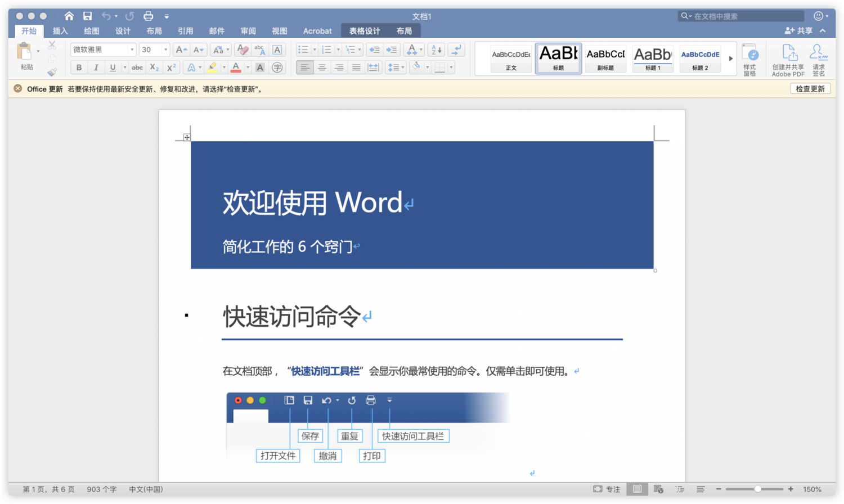
Task: Apply subscript formatting
Action: point(154,67)
